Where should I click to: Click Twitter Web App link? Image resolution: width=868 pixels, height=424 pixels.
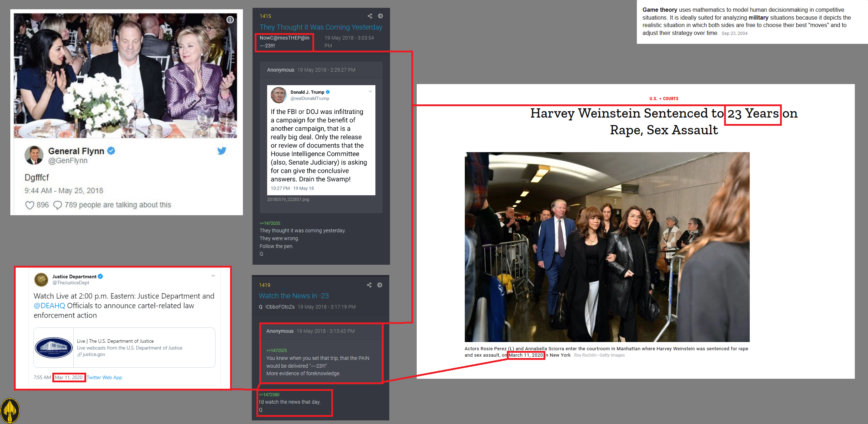click(104, 377)
